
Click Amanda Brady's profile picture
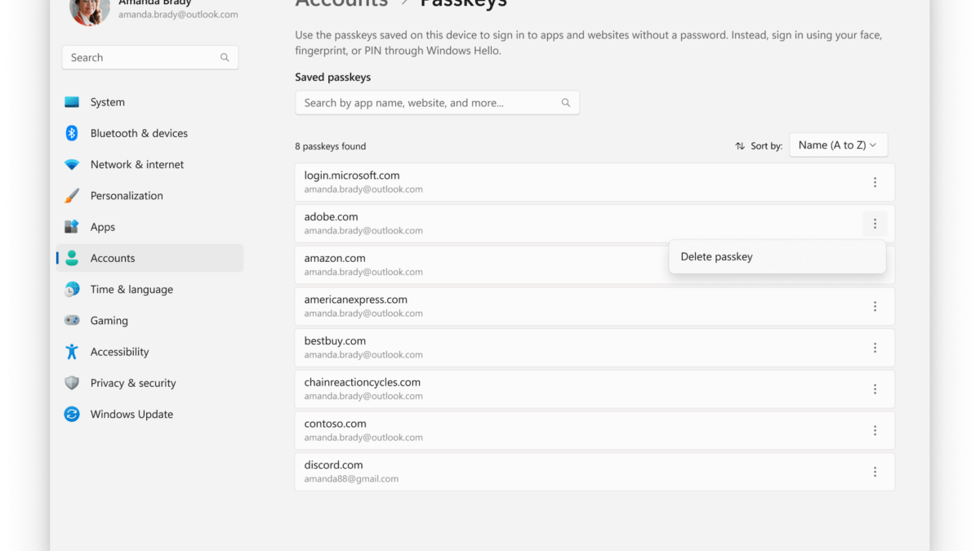pos(90,10)
